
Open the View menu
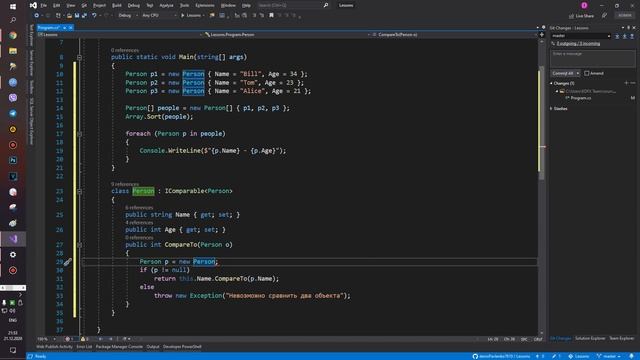[71, 5]
